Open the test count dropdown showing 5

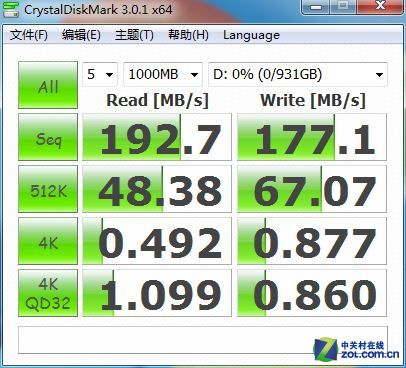pyautogui.click(x=100, y=74)
